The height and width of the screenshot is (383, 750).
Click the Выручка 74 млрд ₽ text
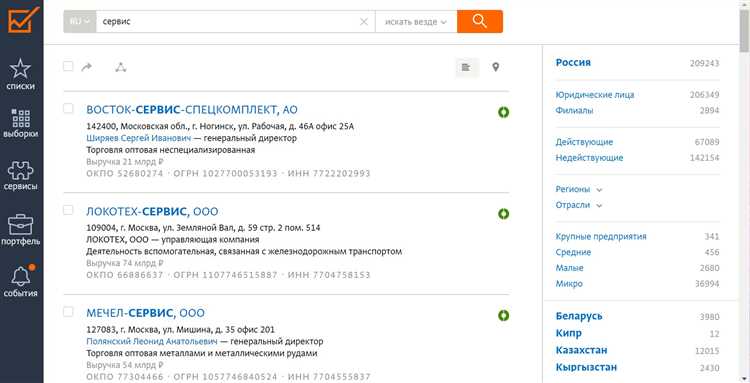(125, 263)
